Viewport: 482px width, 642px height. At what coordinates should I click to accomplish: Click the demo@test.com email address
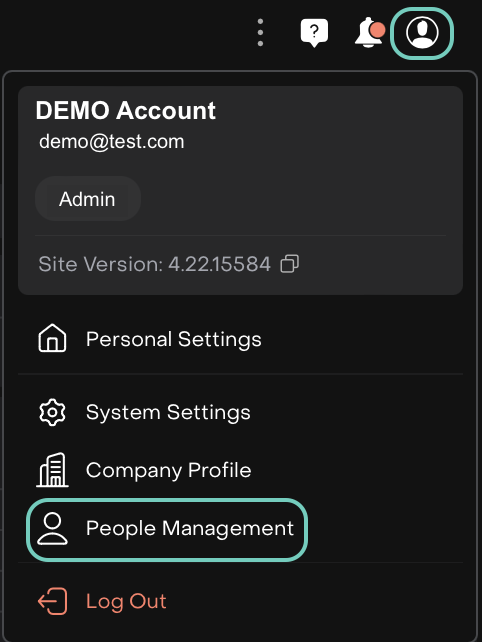(111, 142)
